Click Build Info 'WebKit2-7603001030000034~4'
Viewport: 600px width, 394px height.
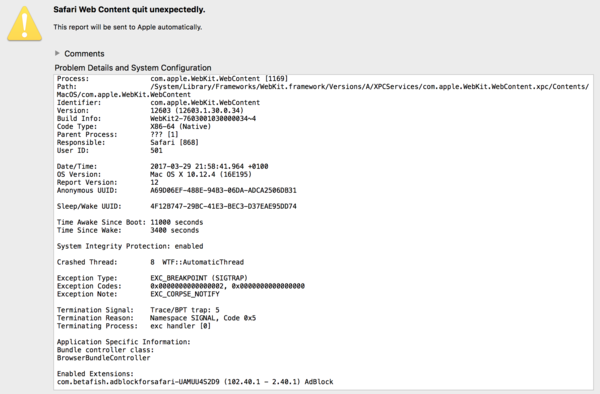click(x=203, y=119)
